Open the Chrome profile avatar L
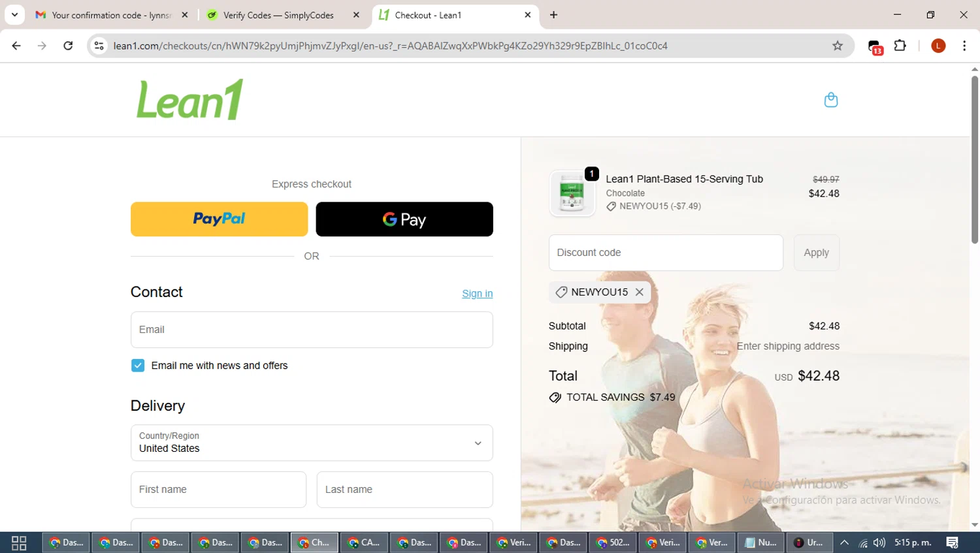 tap(938, 46)
